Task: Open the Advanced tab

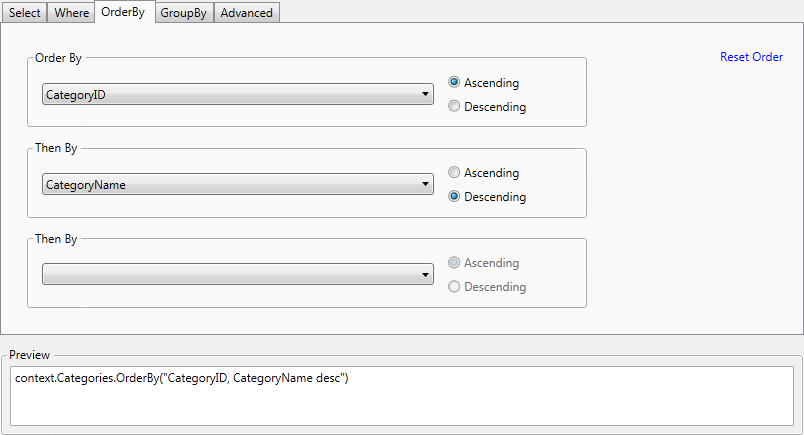Action: 247,13
